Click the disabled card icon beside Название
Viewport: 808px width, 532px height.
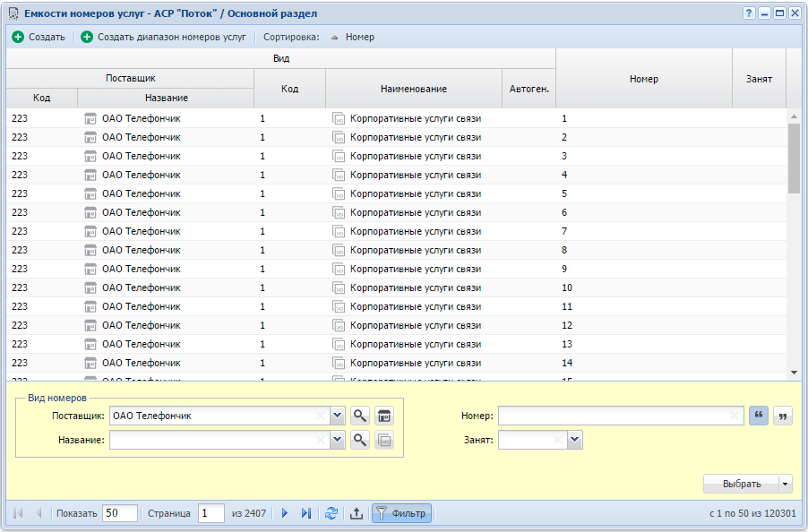coord(384,440)
